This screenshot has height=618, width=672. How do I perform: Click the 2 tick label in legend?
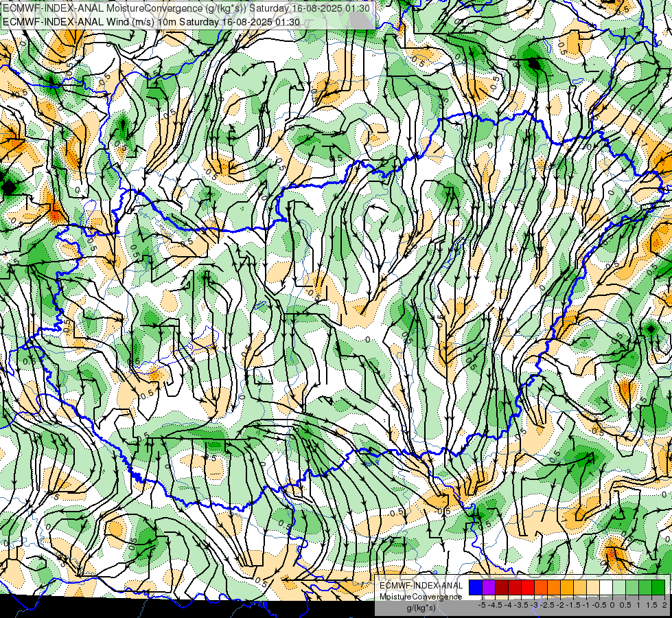tap(664, 605)
